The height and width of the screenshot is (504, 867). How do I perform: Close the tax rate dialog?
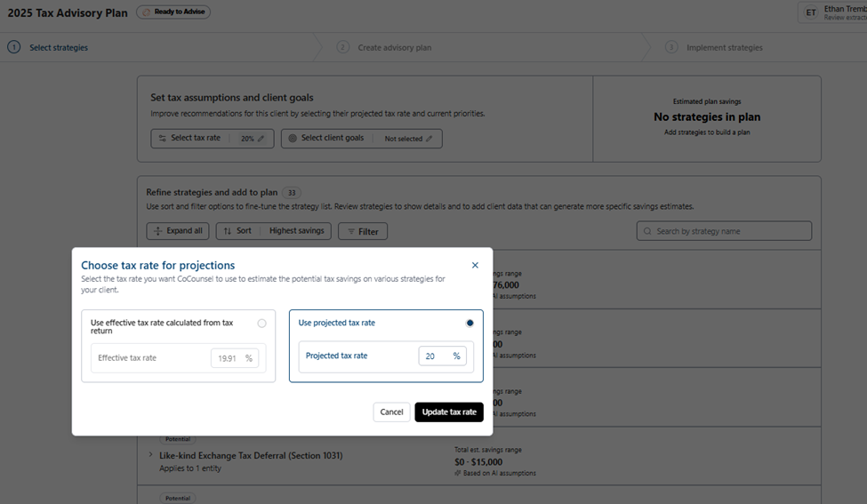click(x=475, y=265)
